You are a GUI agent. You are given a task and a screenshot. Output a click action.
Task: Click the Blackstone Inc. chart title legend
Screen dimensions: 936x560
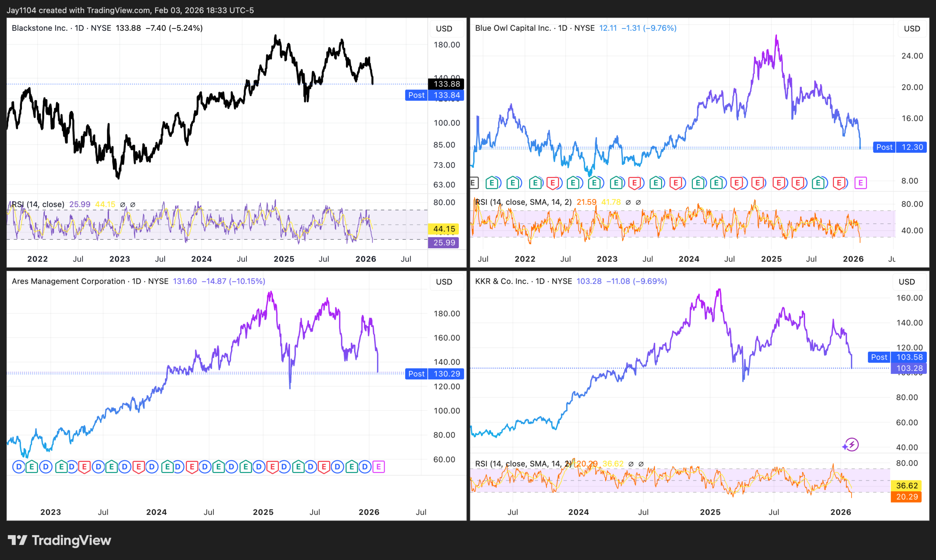click(39, 28)
